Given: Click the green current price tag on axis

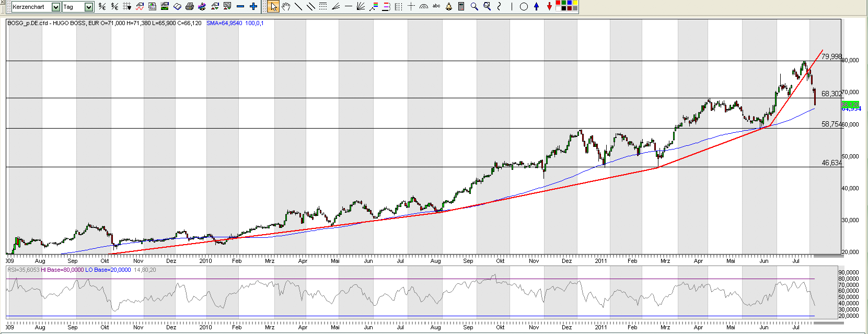Looking at the screenshot, I should click(850, 105).
